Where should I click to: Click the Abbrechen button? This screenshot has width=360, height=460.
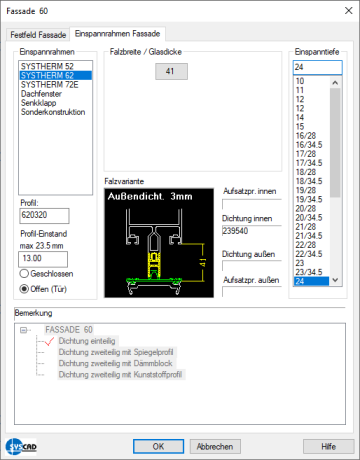215,446
